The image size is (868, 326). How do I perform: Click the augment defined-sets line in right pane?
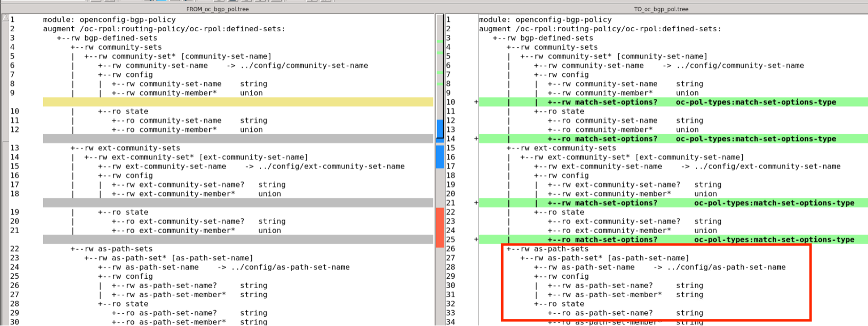tap(600, 29)
